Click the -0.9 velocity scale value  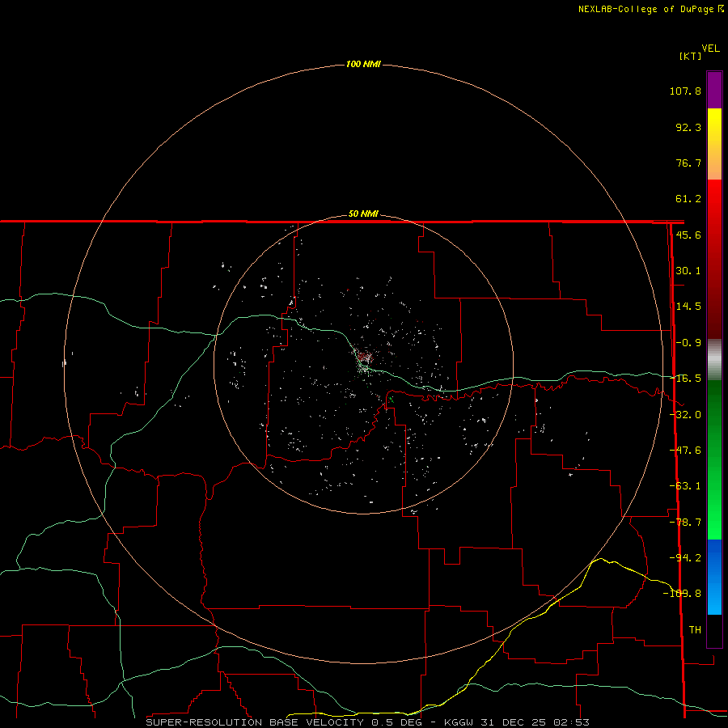tap(688, 343)
